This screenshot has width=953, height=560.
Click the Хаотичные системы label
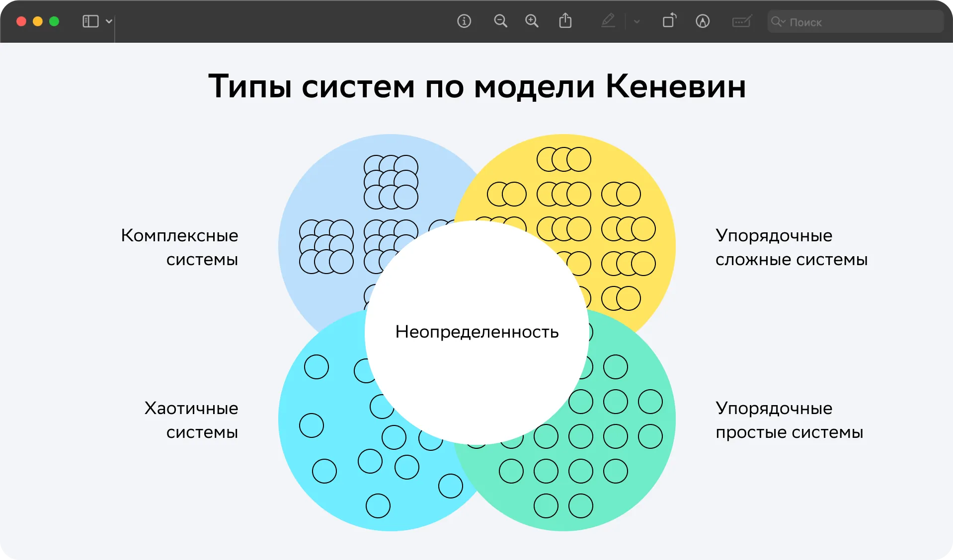click(191, 420)
